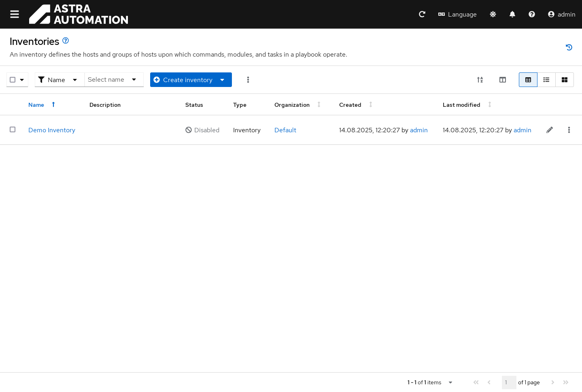Open the admin user menu
Viewport: 582px width, 392px height.
561,14
